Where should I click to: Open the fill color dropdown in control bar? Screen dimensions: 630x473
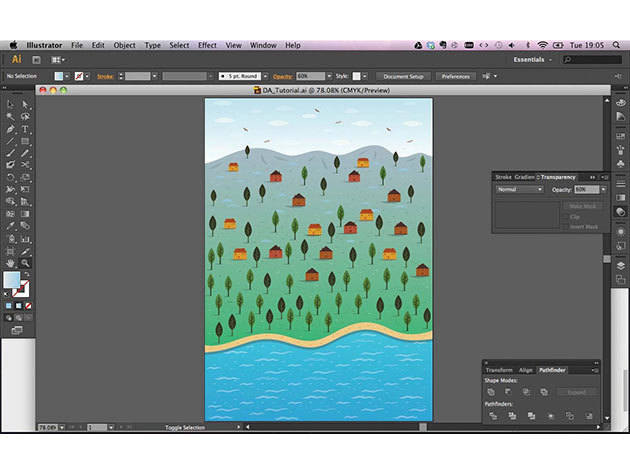coord(67,76)
